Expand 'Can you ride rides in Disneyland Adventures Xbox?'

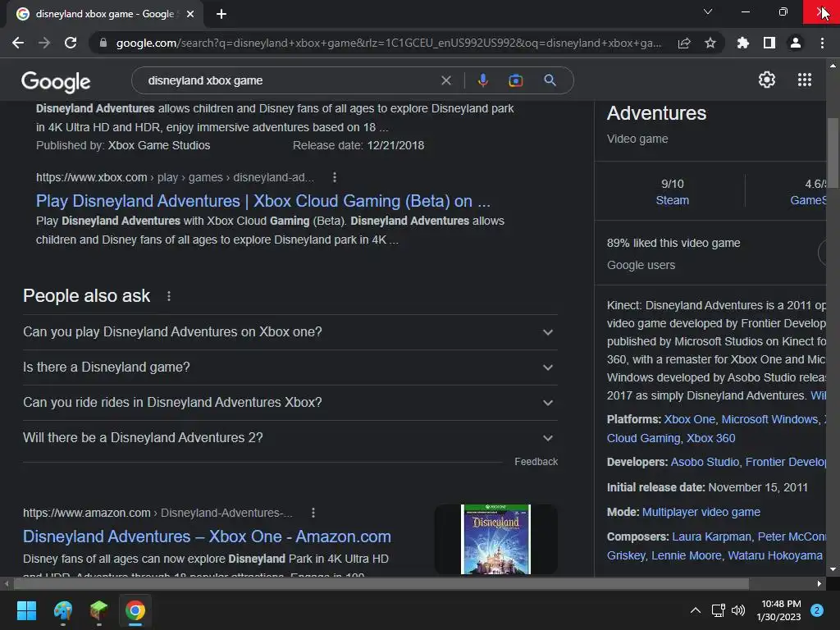(290, 402)
